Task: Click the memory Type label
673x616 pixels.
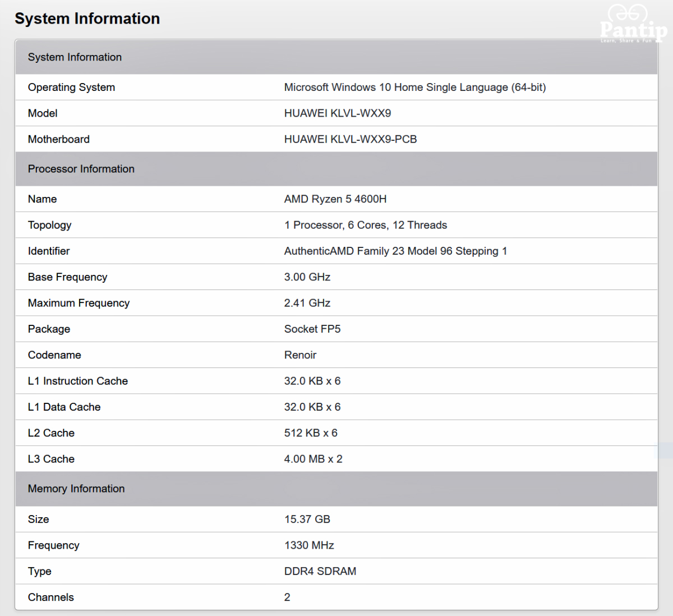Action: point(39,571)
